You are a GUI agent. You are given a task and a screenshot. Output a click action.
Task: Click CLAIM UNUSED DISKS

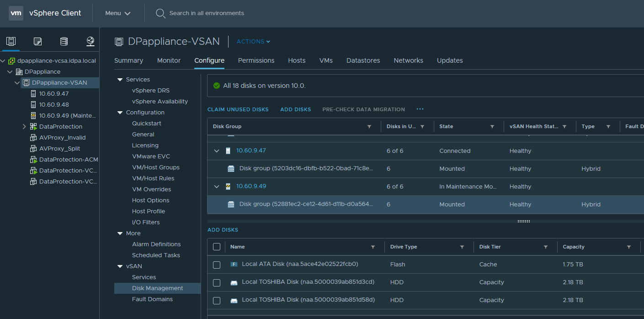(238, 109)
